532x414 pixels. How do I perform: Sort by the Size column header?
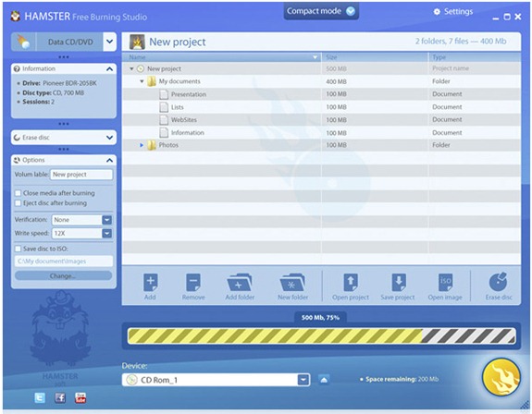pyautogui.click(x=375, y=57)
